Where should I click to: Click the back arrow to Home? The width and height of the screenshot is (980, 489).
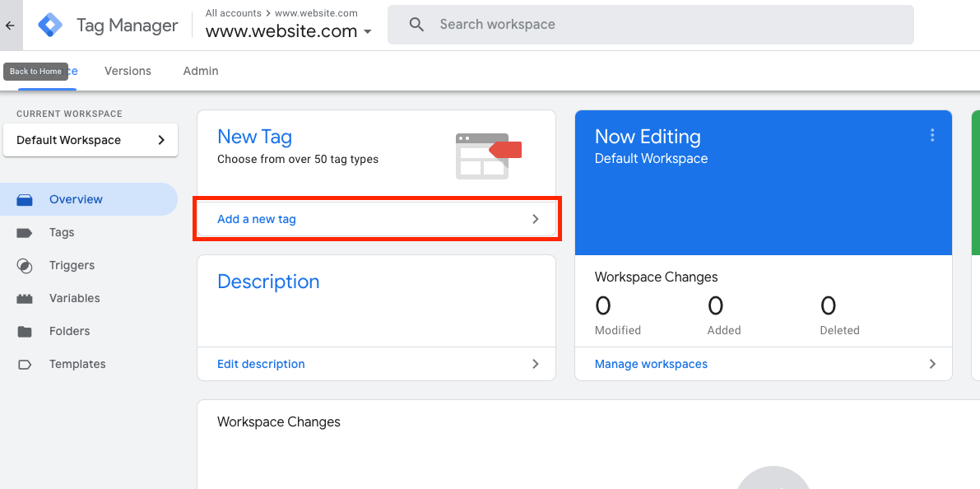[x=10, y=26]
